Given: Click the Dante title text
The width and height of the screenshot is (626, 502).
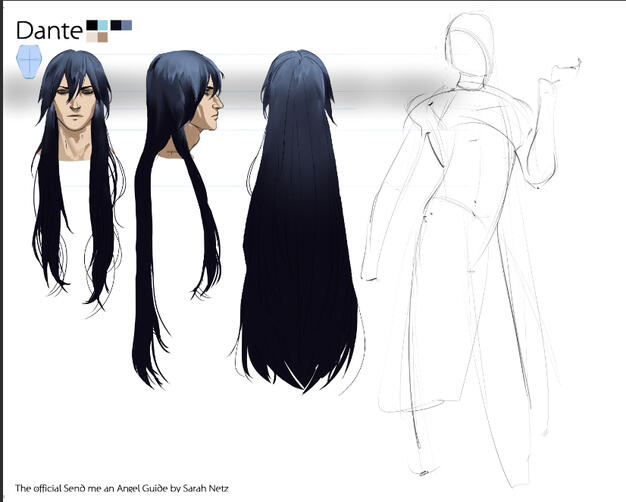Looking at the screenshot, I should pos(48,30).
